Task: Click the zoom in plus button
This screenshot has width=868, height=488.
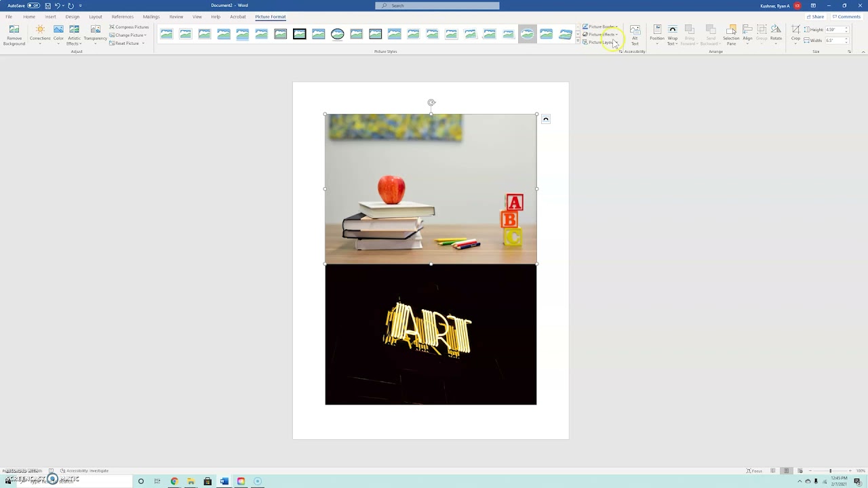Action: coord(850,470)
